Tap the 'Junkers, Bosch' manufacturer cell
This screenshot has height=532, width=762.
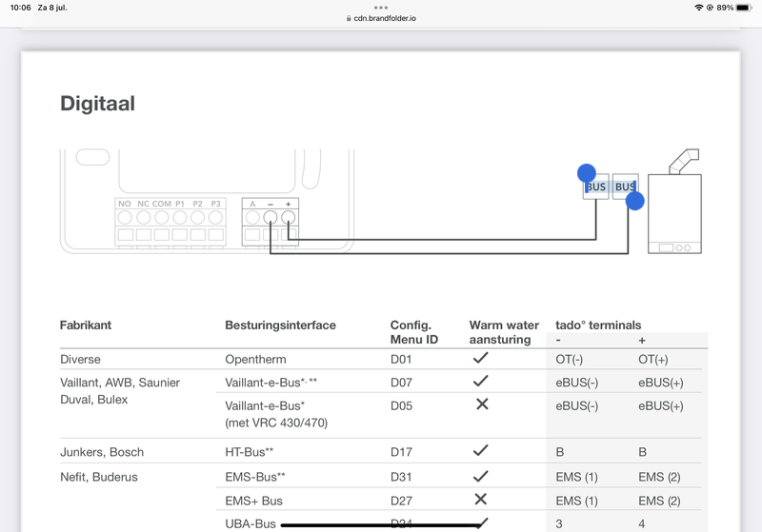click(102, 452)
